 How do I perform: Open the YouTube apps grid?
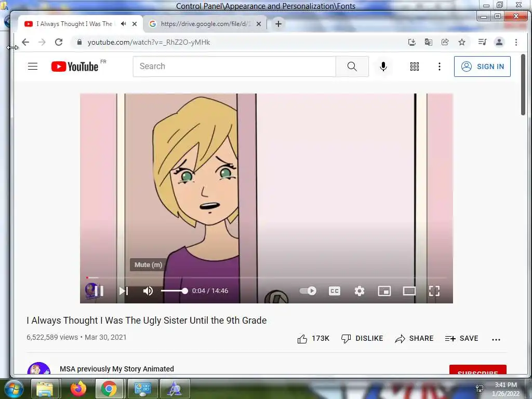click(x=414, y=66)
